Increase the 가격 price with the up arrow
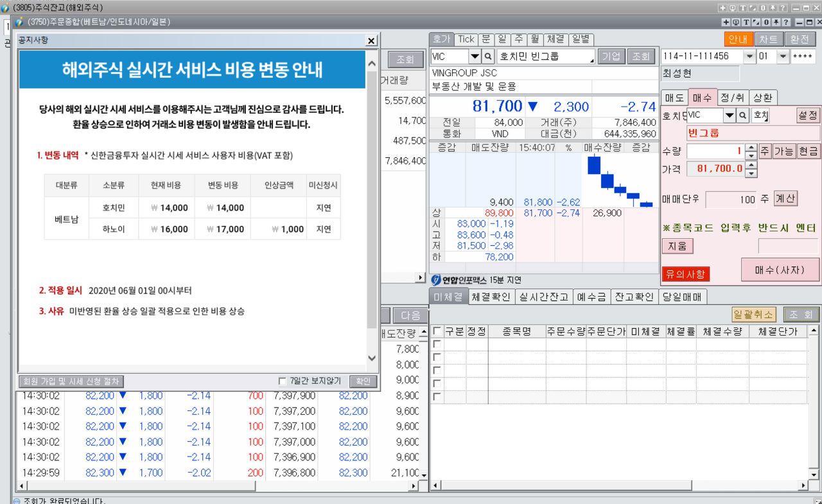This screenshot has width=822, height=504. [751, 165]
